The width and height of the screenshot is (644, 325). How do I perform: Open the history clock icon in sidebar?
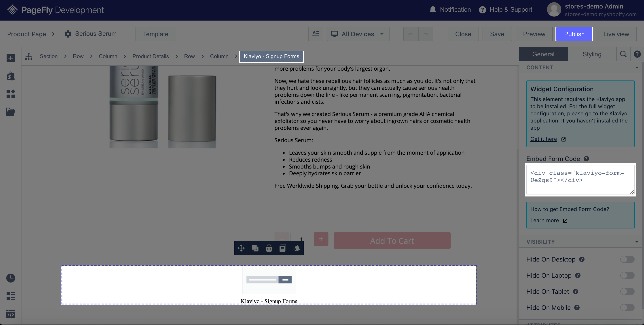coord(11,278)
